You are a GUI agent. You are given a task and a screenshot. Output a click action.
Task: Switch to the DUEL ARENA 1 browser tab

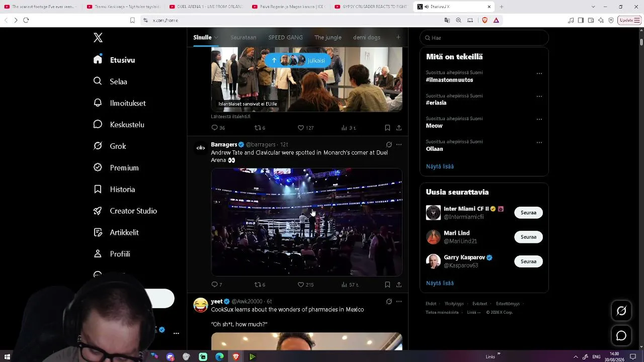[x=206, y=7]
